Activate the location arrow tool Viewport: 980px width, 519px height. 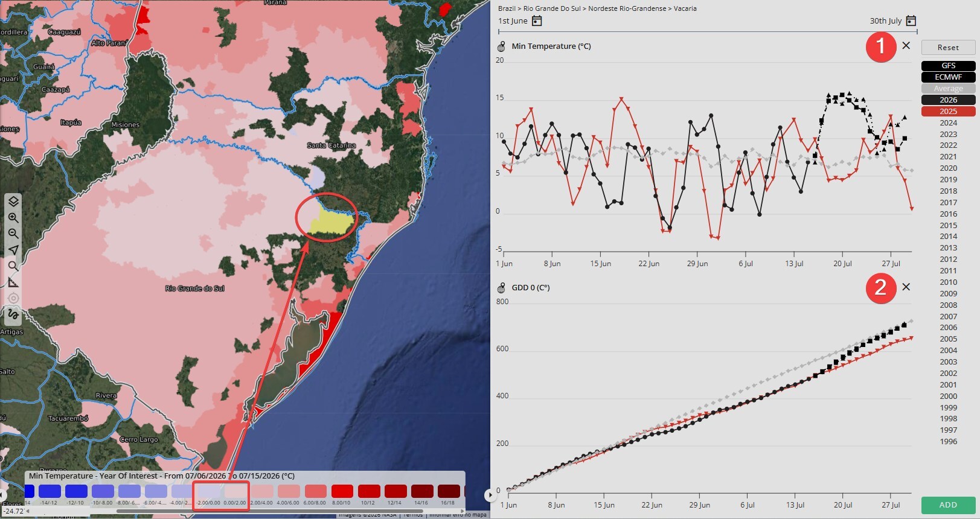[x=13, y=250]
